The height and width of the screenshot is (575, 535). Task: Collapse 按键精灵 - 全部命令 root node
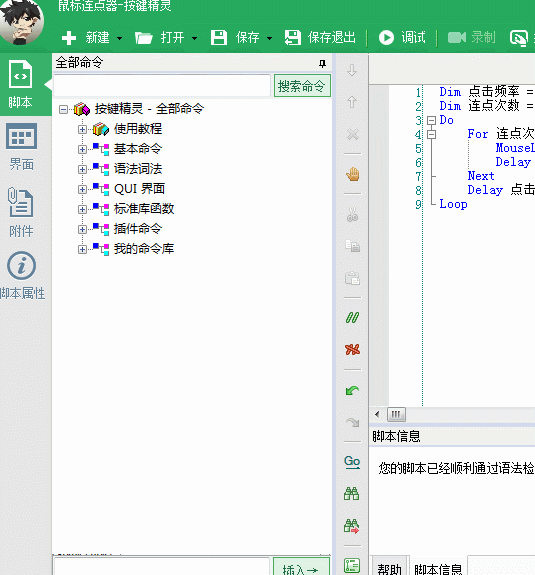63,109
